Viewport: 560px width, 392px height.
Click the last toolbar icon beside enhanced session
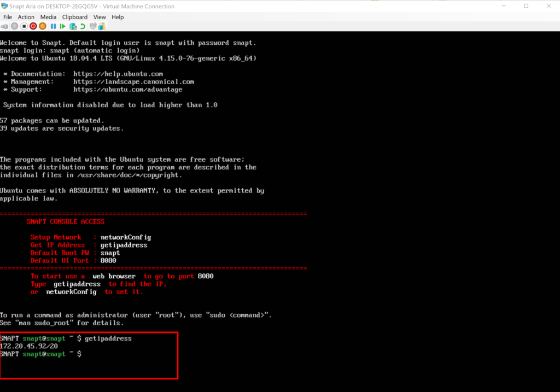[x=102, y=26]
